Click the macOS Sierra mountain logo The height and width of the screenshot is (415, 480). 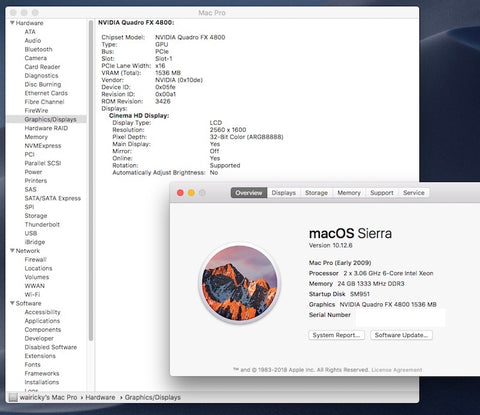point(240,283)
